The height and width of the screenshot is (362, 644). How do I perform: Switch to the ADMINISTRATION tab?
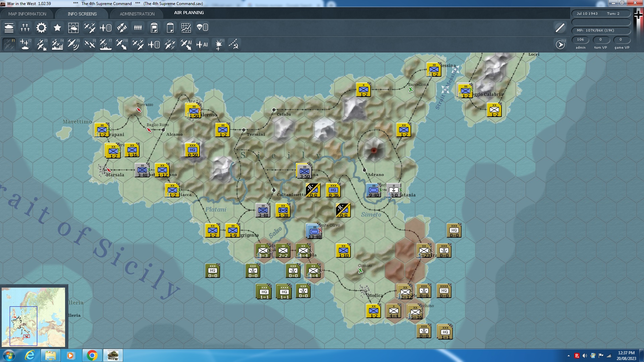point(137,14)
